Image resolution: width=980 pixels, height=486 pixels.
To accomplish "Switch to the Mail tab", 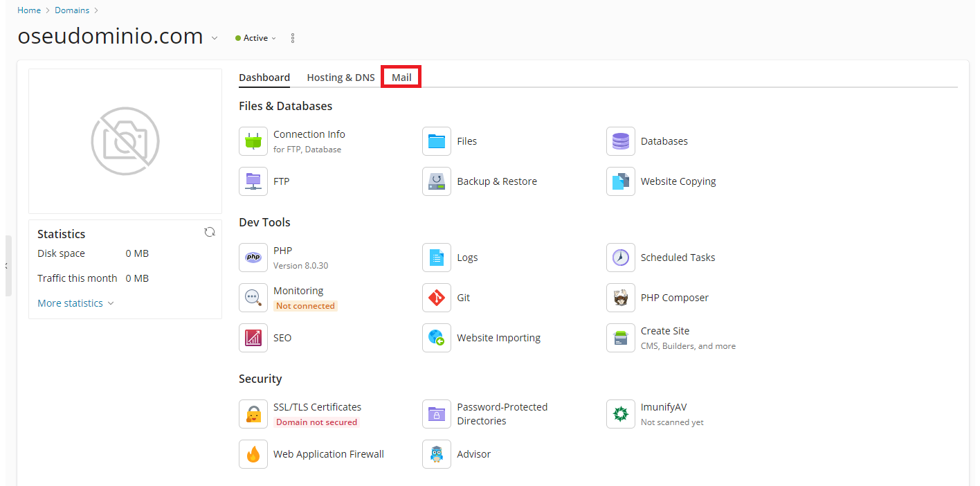I will click(401, 78).
